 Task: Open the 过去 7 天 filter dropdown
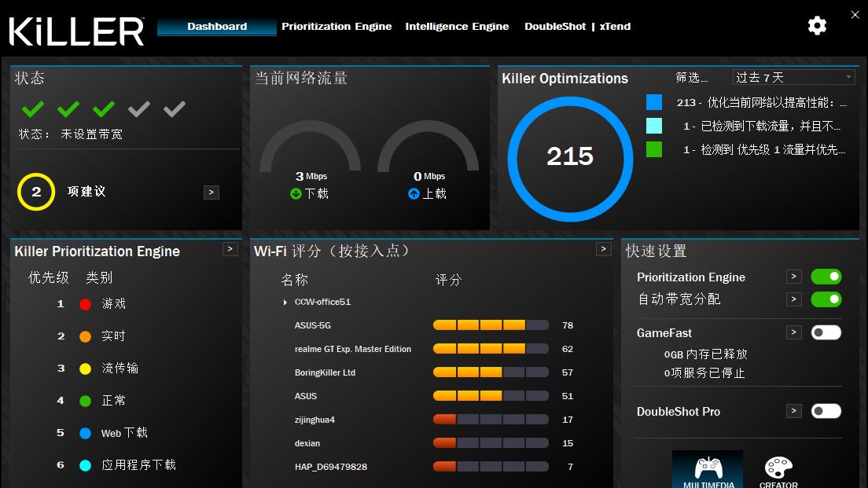794,77
